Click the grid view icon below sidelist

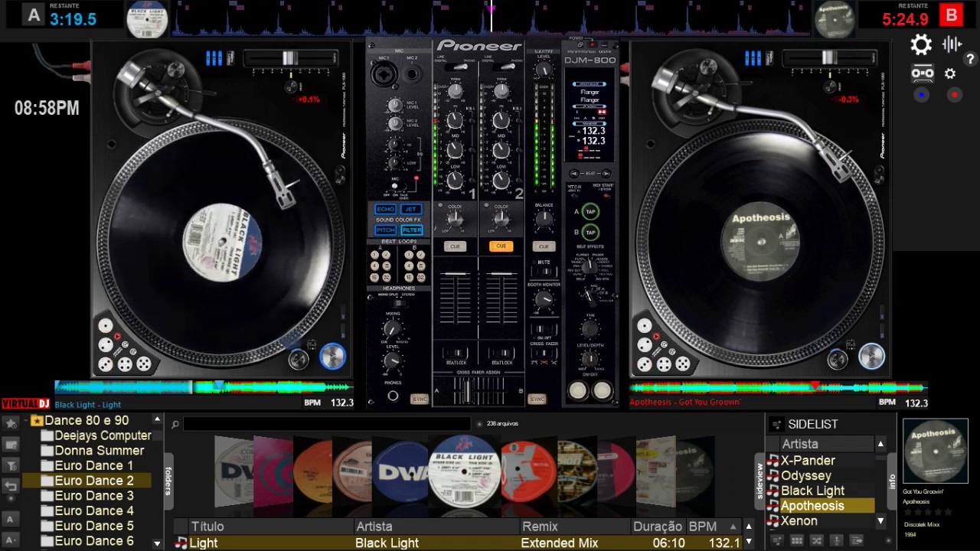pyautogui.click(x=797, y=540)
